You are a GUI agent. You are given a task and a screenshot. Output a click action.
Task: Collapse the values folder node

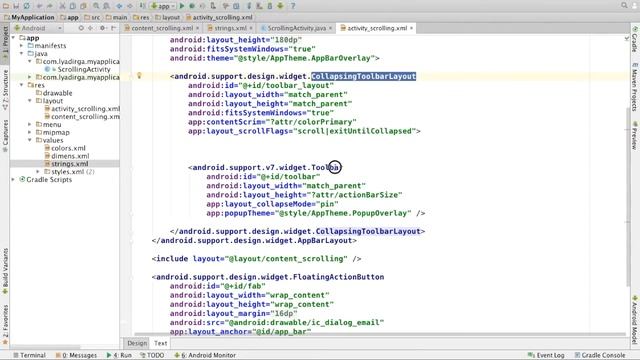point(30,140)
